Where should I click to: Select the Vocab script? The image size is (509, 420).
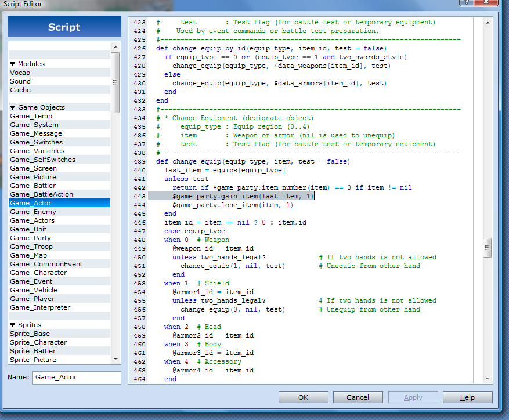(20, 73)
